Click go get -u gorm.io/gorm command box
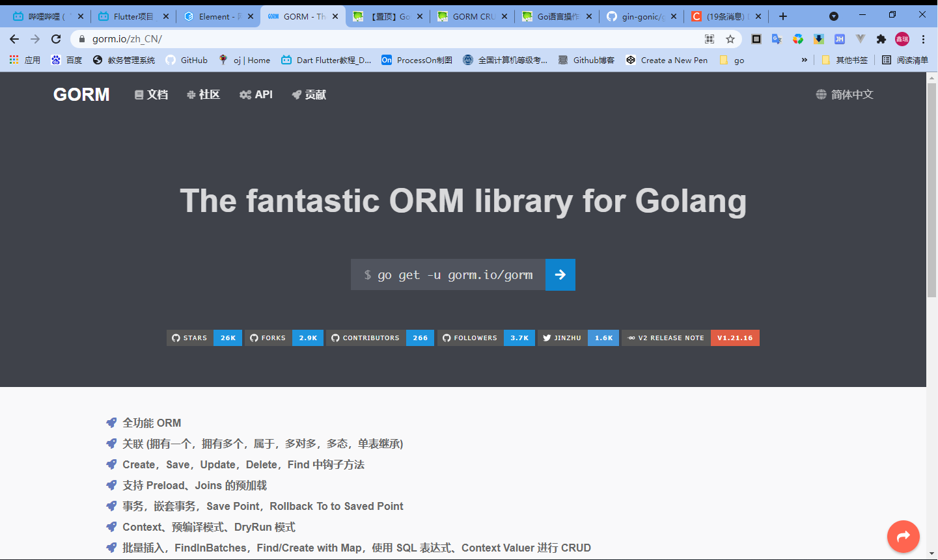The width and height of the screenshot is (938, 560). pos(448,274)
